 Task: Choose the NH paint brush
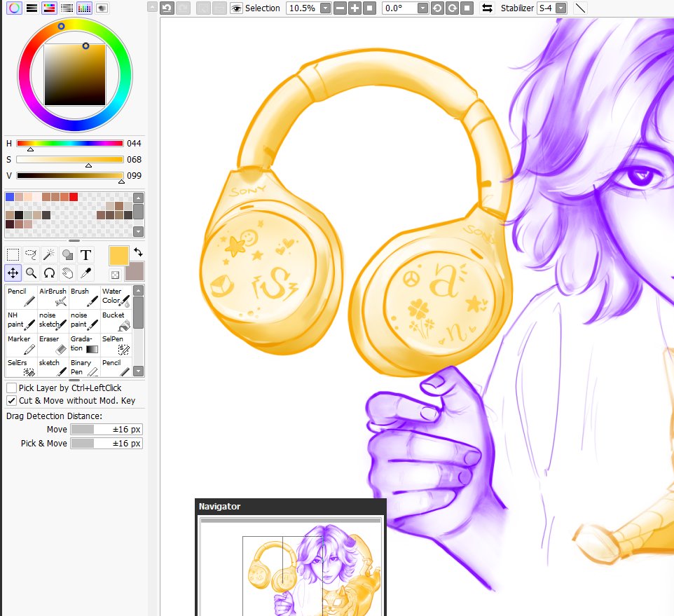(x=21, y=321)
